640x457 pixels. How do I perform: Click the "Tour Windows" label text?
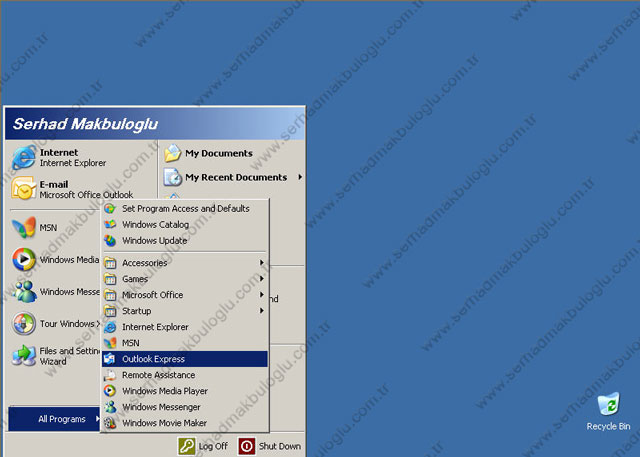[x=67, y=324]
